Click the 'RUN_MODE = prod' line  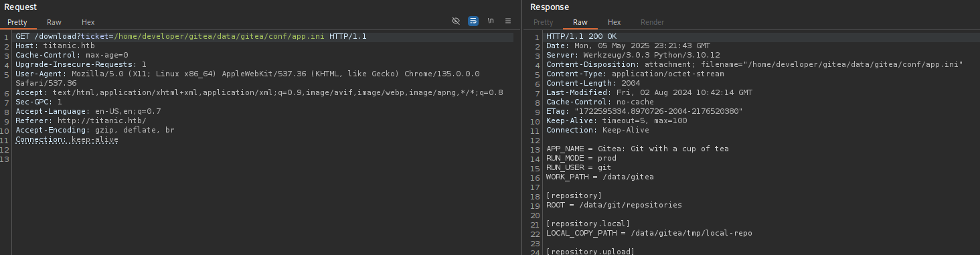(x=581, y=158)
